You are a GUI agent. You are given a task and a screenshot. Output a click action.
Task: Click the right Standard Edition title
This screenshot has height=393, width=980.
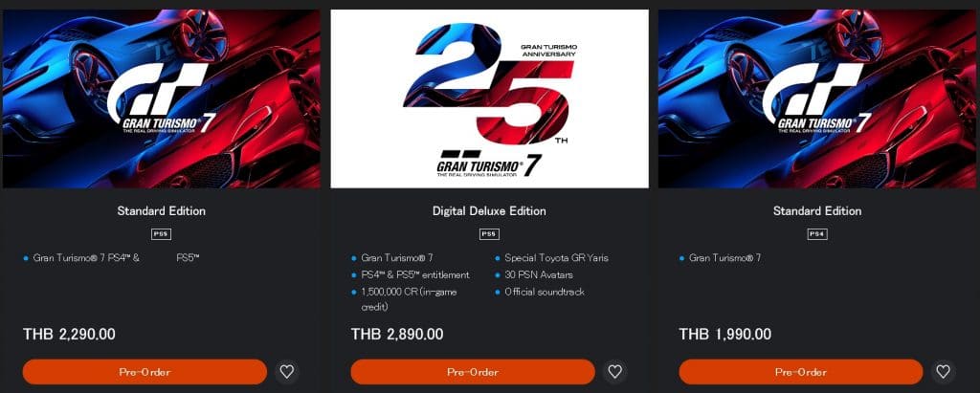click(817, 211)
